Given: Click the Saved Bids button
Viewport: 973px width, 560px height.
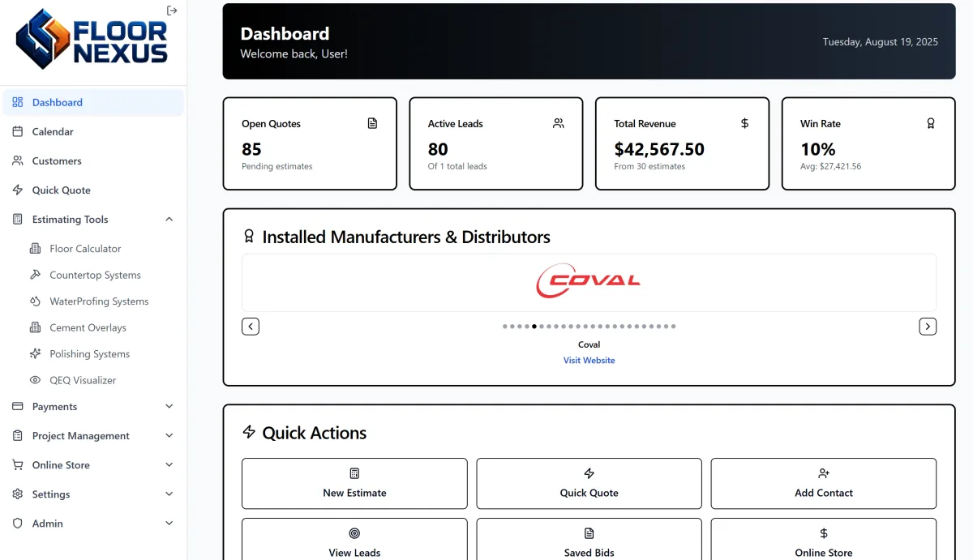Looking at the screenshot, I should tap(589, 540).
